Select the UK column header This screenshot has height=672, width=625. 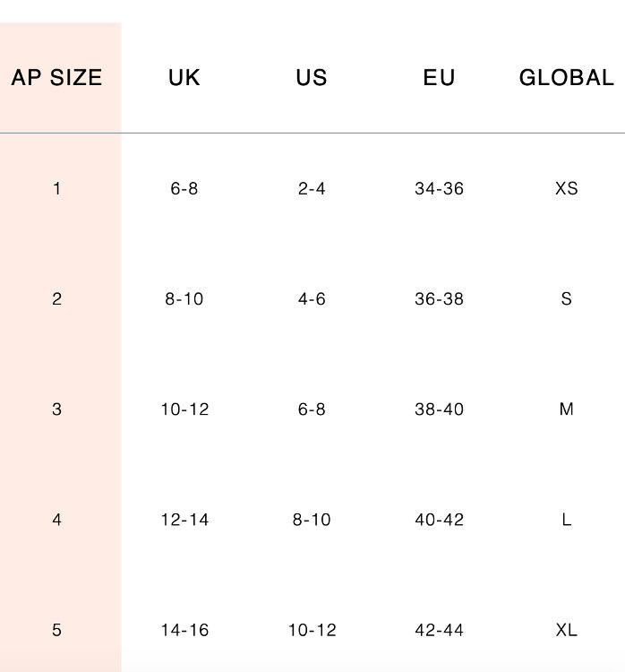click(184, 78)
